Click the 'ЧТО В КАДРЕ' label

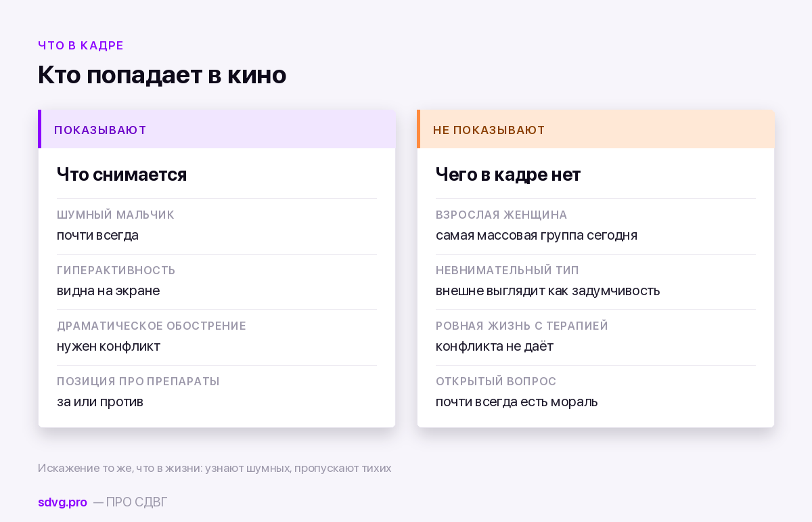point(81,46)
